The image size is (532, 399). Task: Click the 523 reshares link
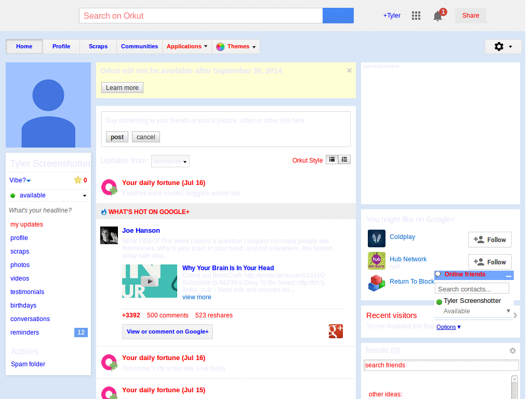pos(214,315)
